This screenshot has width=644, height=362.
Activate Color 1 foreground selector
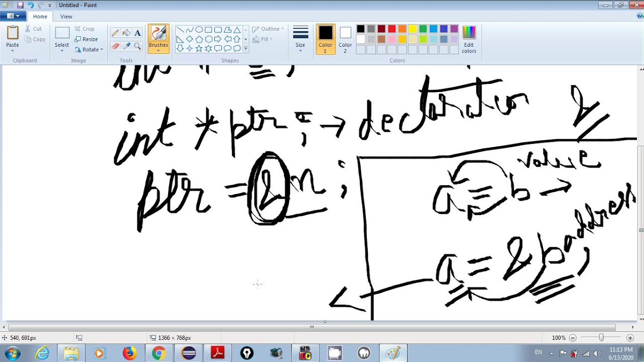[325, 39]
